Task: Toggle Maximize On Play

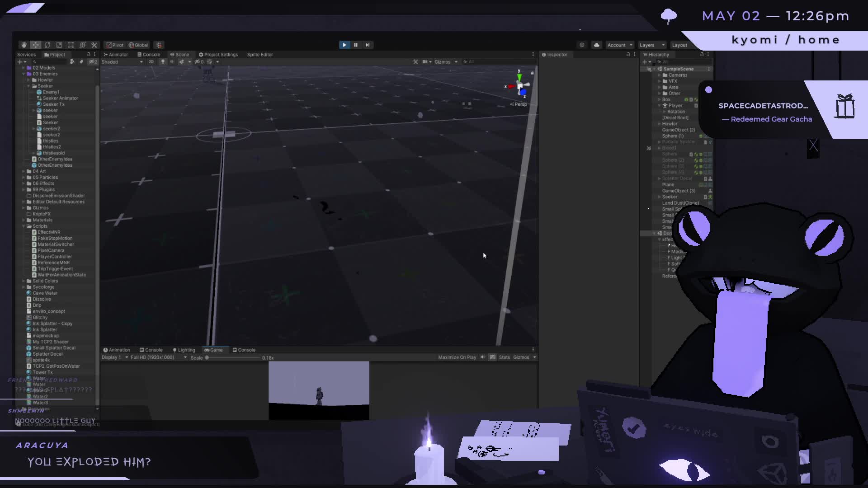Action: [x=457, y=357]
